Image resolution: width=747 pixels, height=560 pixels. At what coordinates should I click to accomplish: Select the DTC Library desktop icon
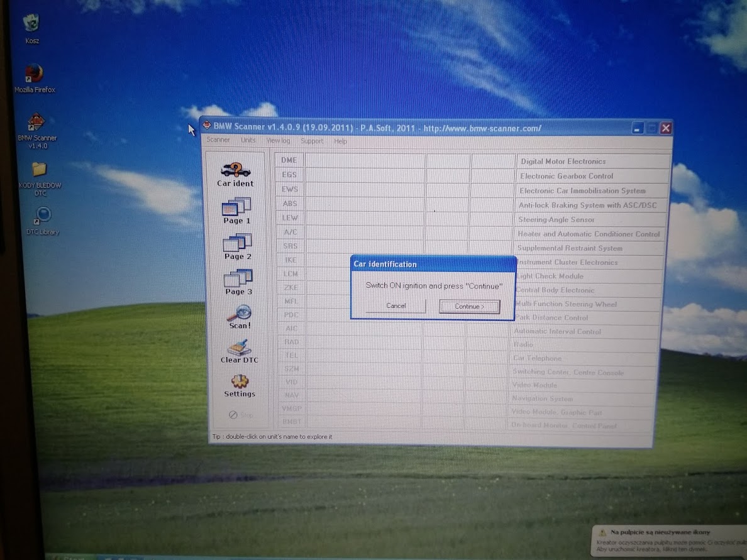tap(43, 216)
